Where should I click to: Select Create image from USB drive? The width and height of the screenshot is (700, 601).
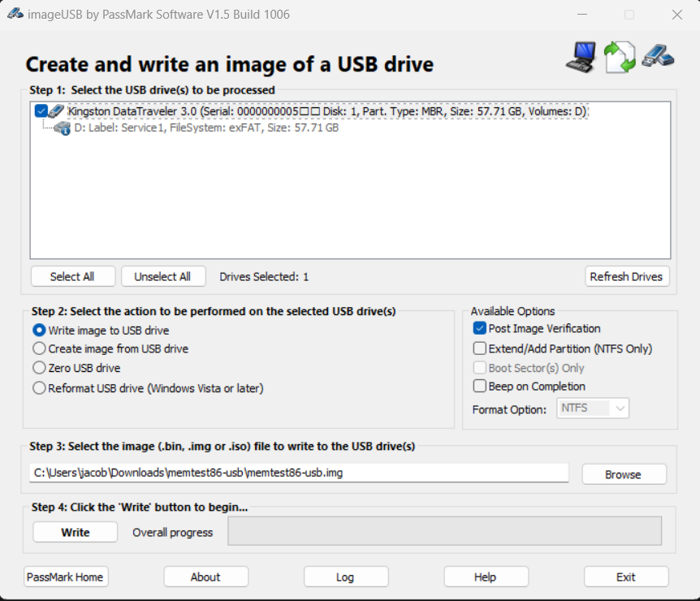click(x=39, y=348)
